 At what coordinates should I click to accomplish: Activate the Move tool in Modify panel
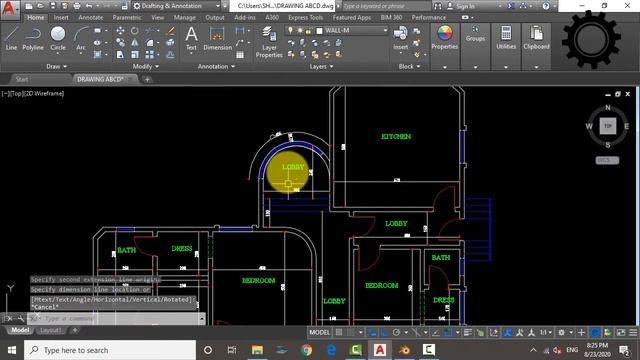pos(120,31)
